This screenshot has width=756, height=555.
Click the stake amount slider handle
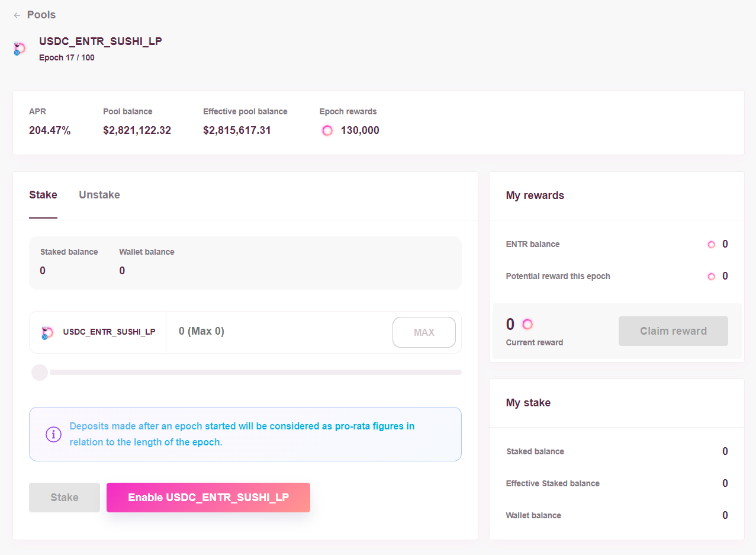click(x=40, y=373)
